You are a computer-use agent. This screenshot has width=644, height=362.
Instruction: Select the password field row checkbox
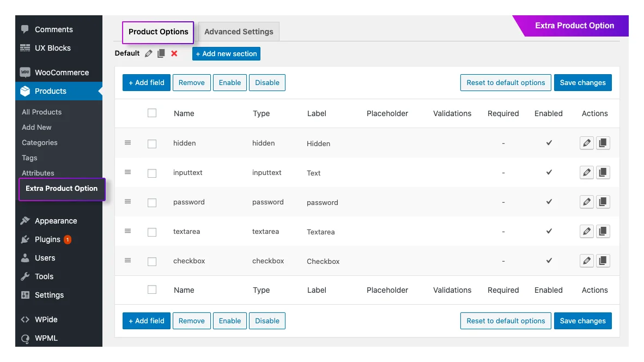[152, 202]
